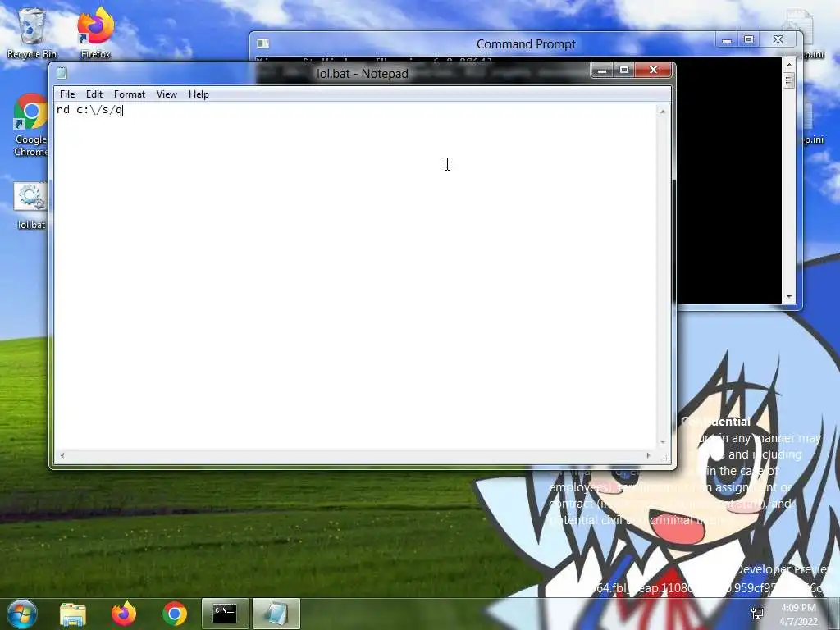
Task: Click Notepad vertical scrollbar up arrow
Action: pos(663,112)
